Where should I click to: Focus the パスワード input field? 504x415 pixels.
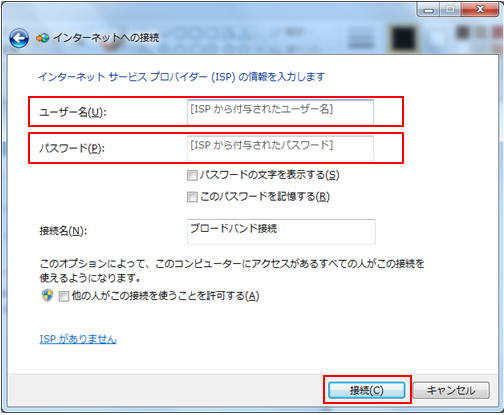coord(280,148)
